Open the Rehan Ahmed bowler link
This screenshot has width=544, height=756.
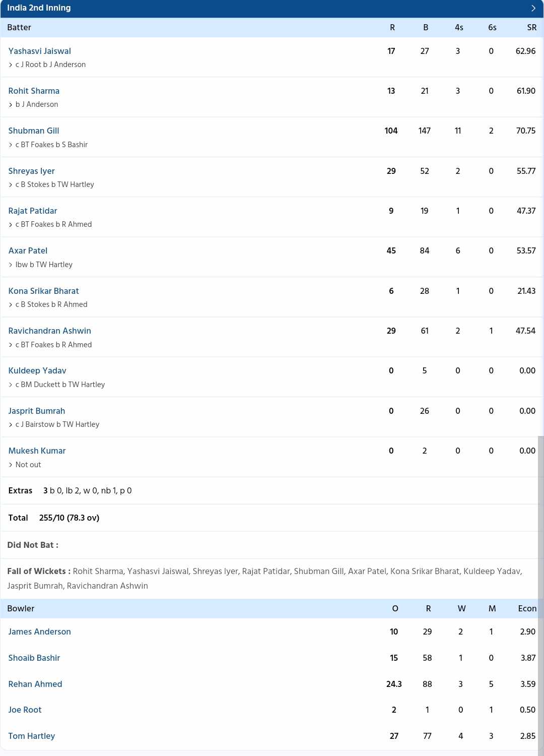[35, 684]
